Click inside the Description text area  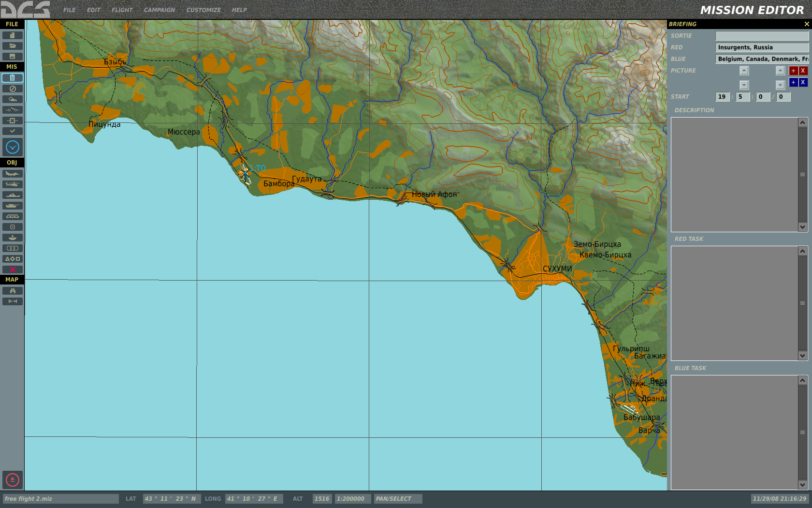pyautogui.click(x=735, y=175)
